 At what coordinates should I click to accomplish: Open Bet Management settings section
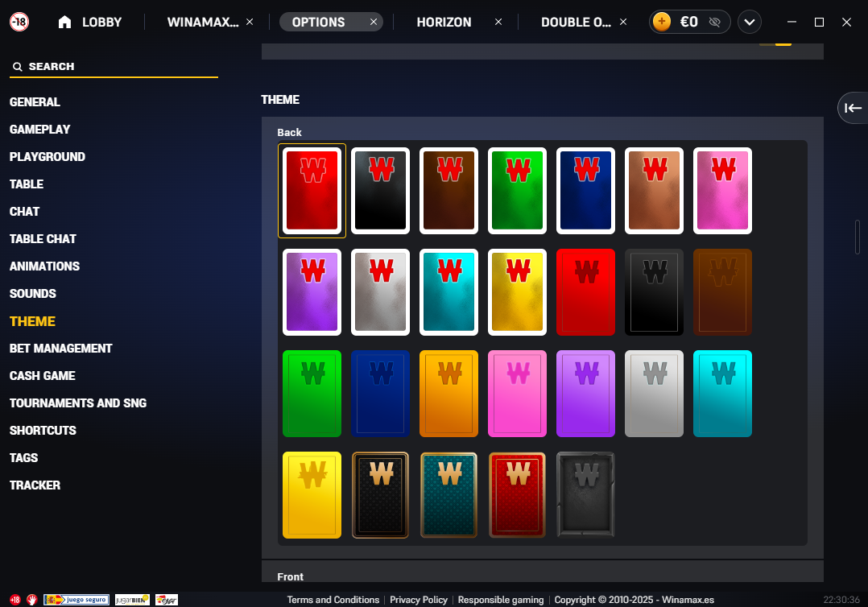[61, 349]
